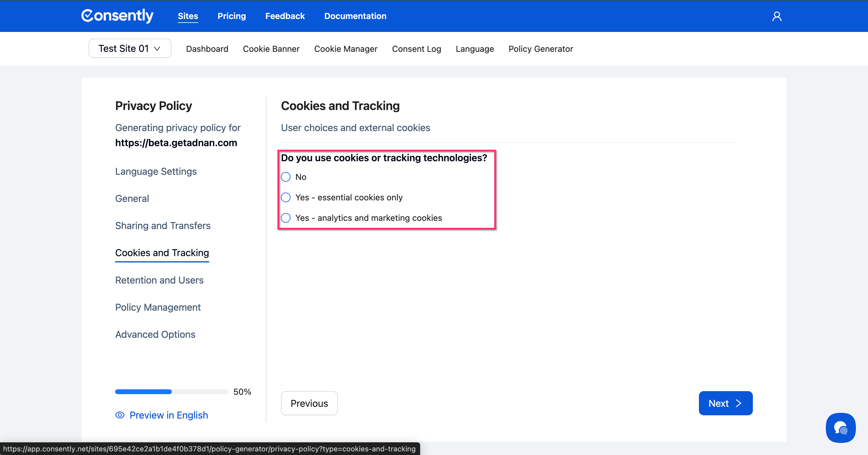Click the Previous button
Viewport: 868px width, 455px height.
(309, 403)
